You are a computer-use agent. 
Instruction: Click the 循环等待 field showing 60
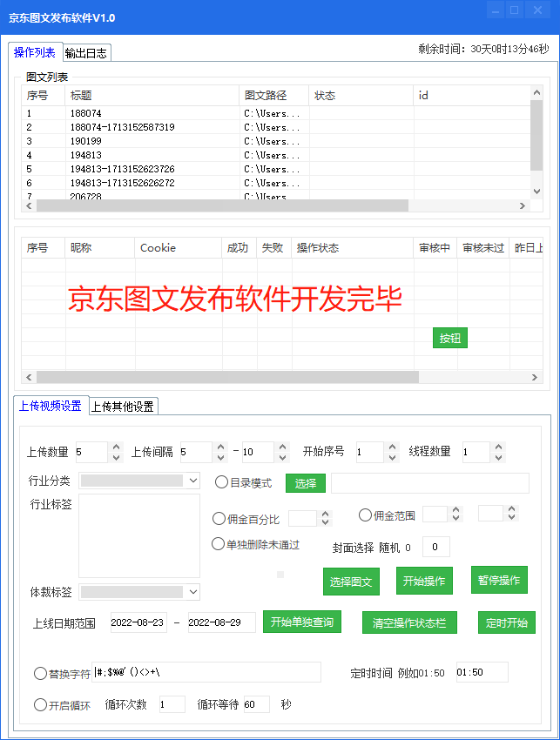pyautogui.click(x=256, y=704)
